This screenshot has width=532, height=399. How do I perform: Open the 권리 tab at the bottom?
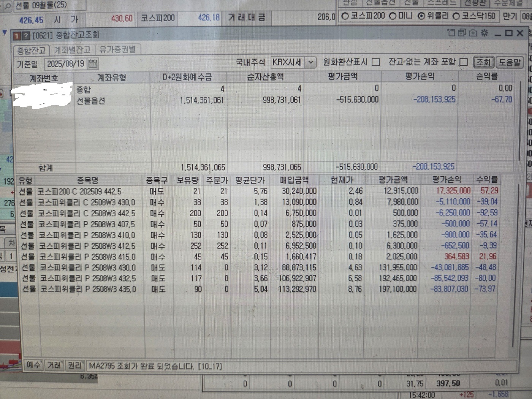(74, 365)
